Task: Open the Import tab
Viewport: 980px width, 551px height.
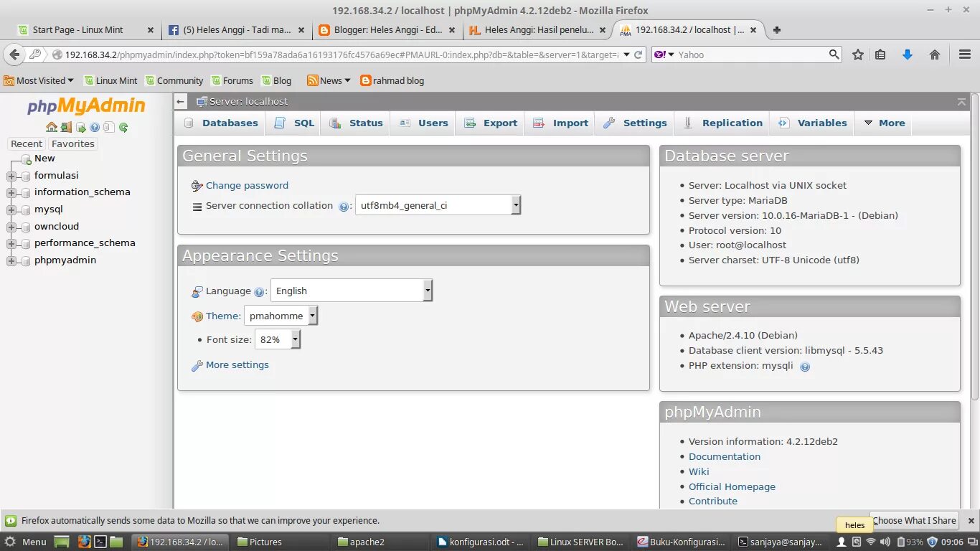Action: [560, 123]
